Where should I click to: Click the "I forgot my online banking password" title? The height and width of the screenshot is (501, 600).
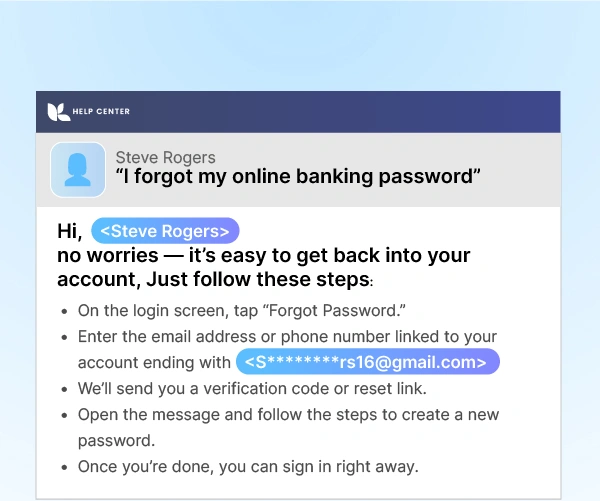(x=298, y=177)
